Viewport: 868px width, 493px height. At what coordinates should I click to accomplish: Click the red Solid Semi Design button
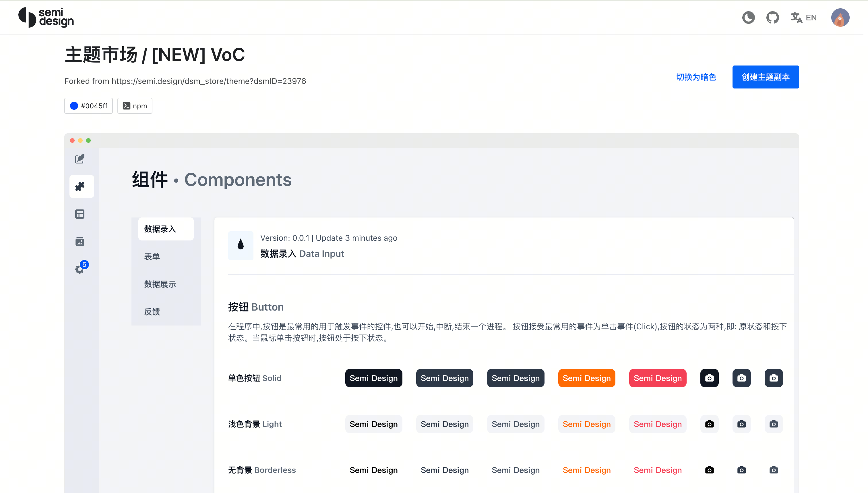coord(658,378)
